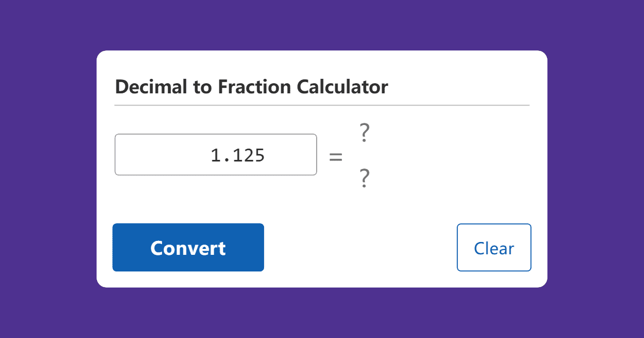Select the decimal input field showing 1.125

click(x=216, y=155)
